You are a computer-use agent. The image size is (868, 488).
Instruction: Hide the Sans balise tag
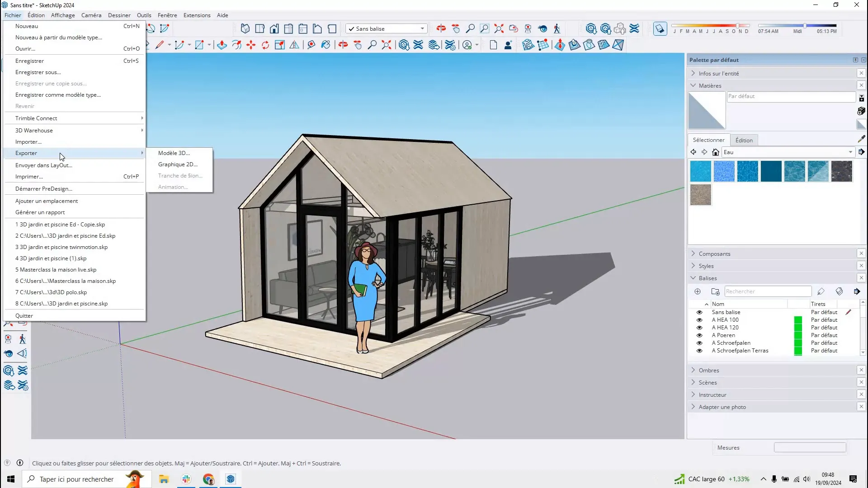(699, 312)
